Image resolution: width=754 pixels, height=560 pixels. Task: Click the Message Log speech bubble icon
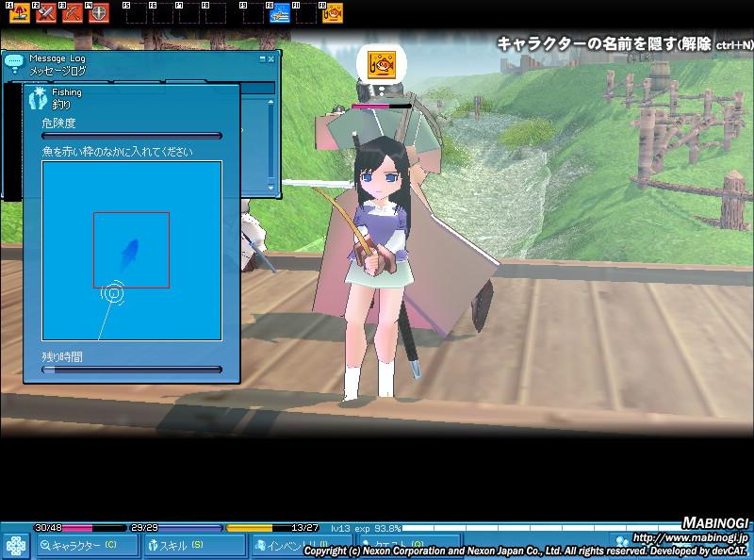tap(14, 63)
